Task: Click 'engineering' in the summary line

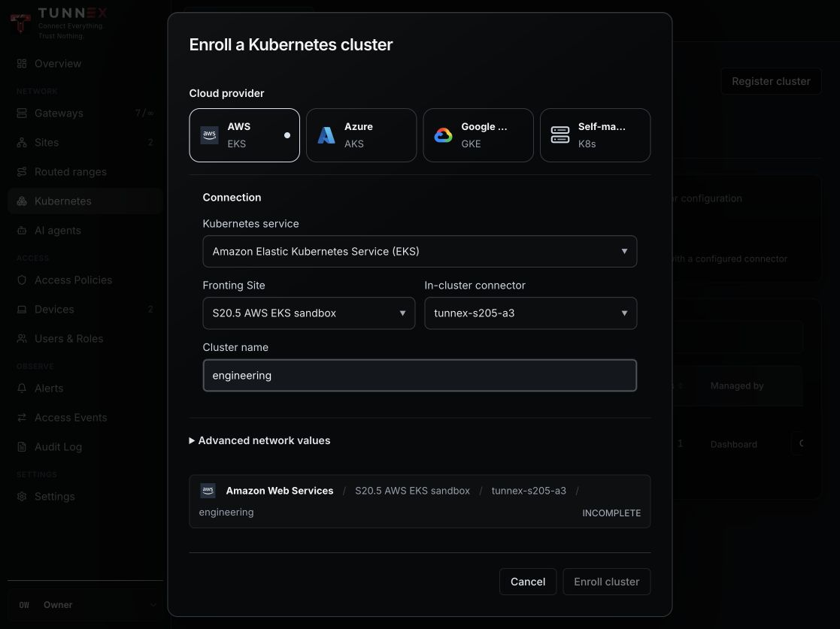Action: (226, 513)
